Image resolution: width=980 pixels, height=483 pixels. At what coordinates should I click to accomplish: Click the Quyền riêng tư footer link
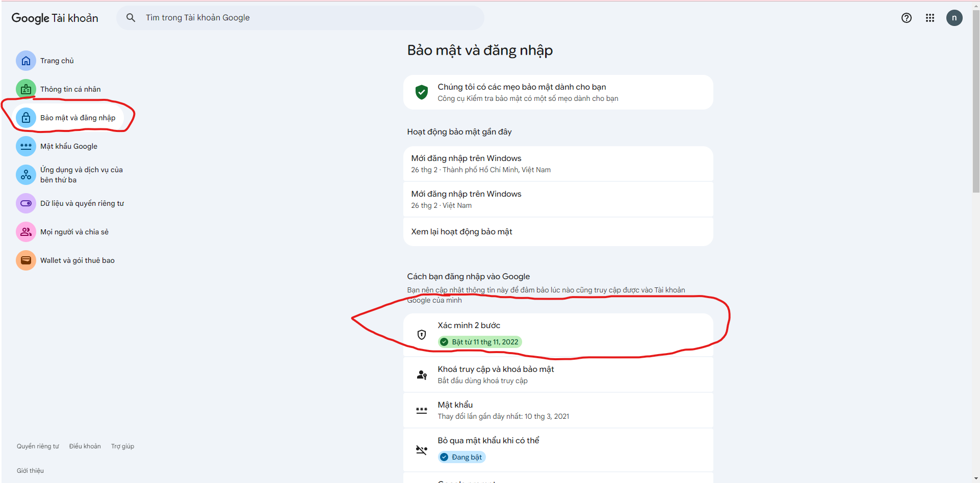pos(38,446)
